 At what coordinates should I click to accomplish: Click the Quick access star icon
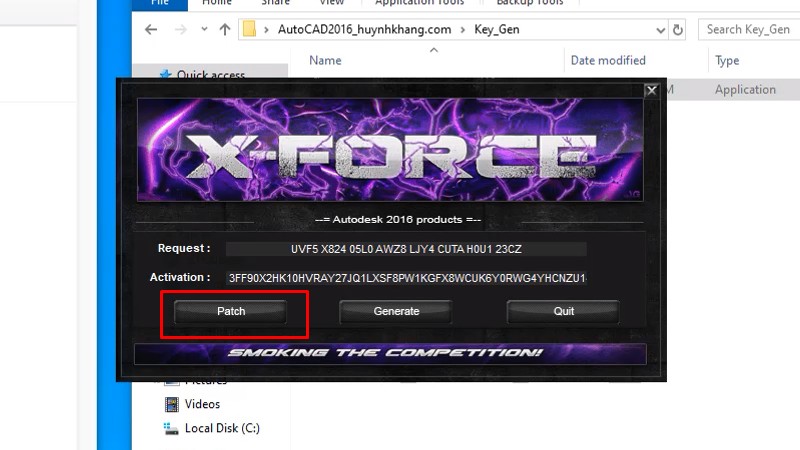164,75
